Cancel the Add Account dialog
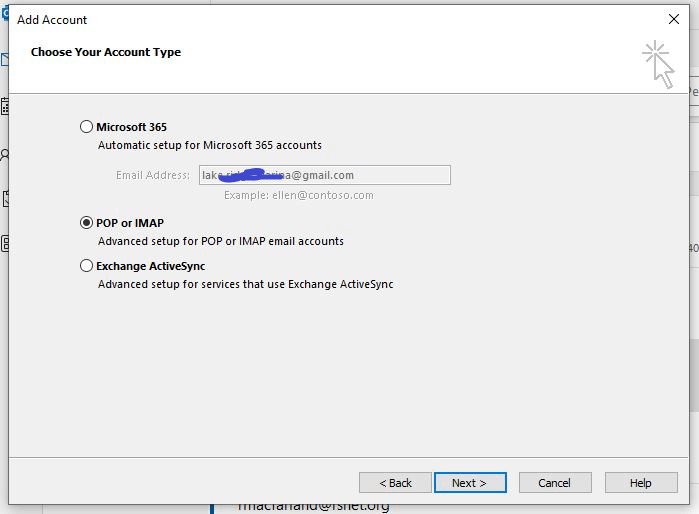Screen dimensions: 699x514 tap(555, 483)
